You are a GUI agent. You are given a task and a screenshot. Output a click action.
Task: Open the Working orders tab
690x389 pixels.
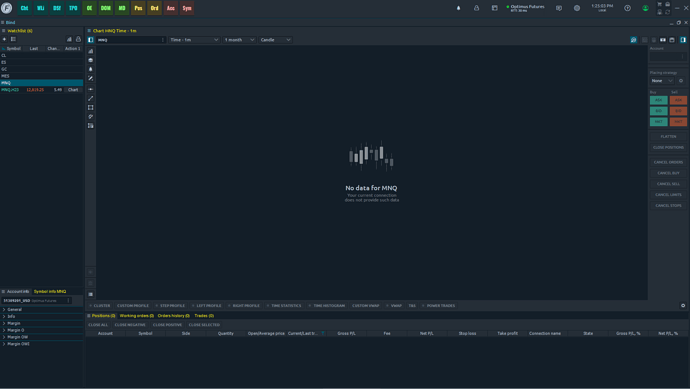tap(136, 316)
